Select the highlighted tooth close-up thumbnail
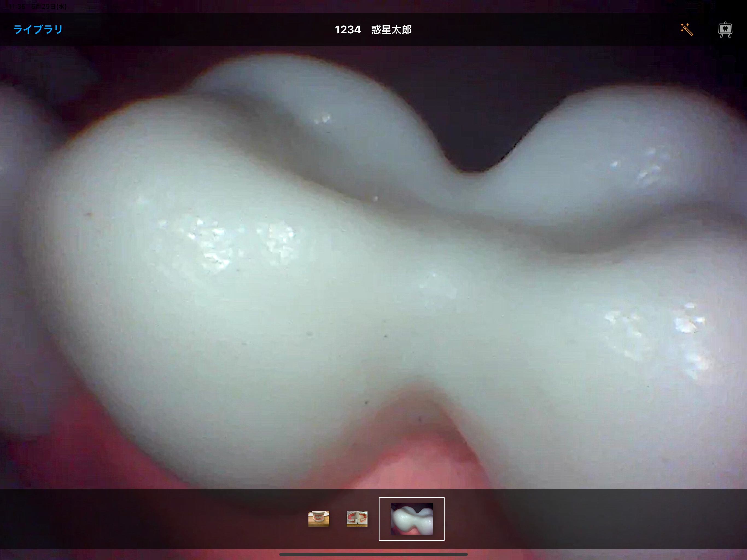Screen dimensions: 747x560 pyautogui.click(x=412, y=519)
